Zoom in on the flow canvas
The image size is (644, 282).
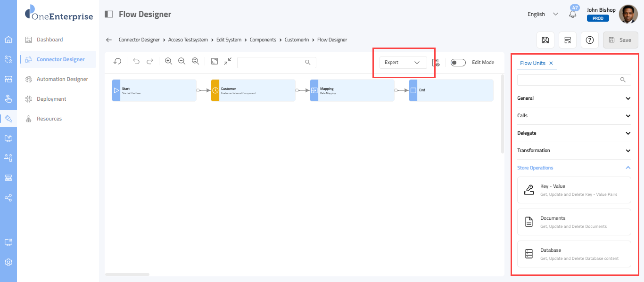click(168, 61)
